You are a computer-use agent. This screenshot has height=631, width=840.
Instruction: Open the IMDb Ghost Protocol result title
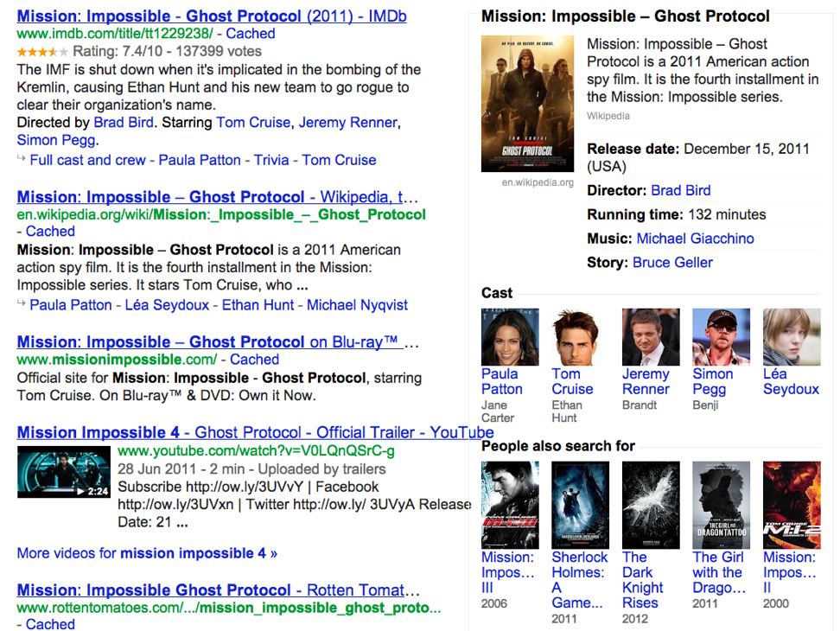pyautogui.click(x=212, y=16)
